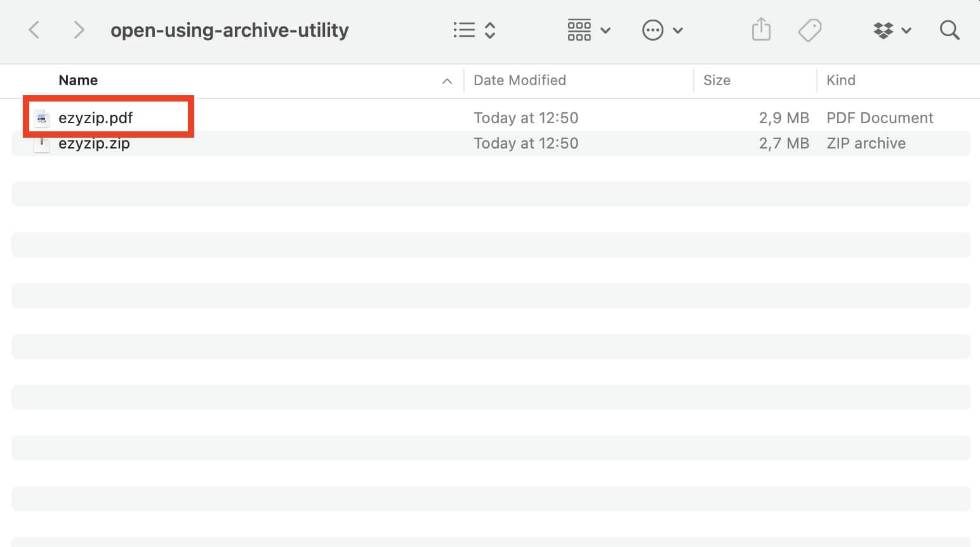Select the Date Modified column header

tap(519, 80)
